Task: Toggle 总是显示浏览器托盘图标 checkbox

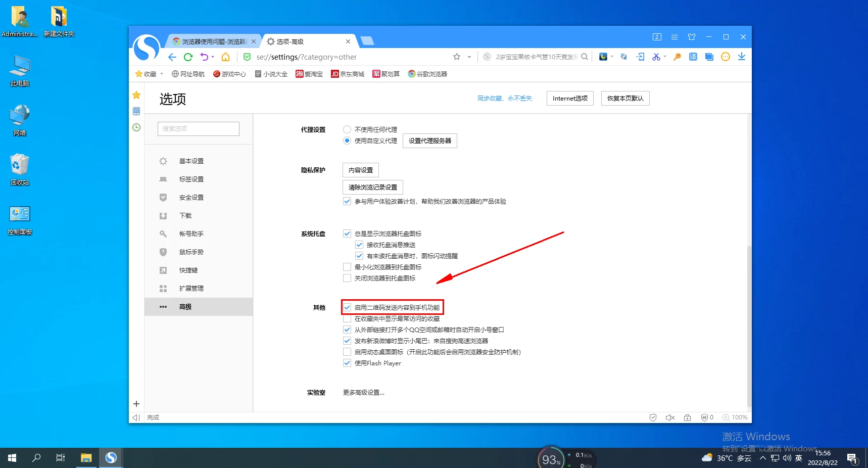Action: (347, 233)
